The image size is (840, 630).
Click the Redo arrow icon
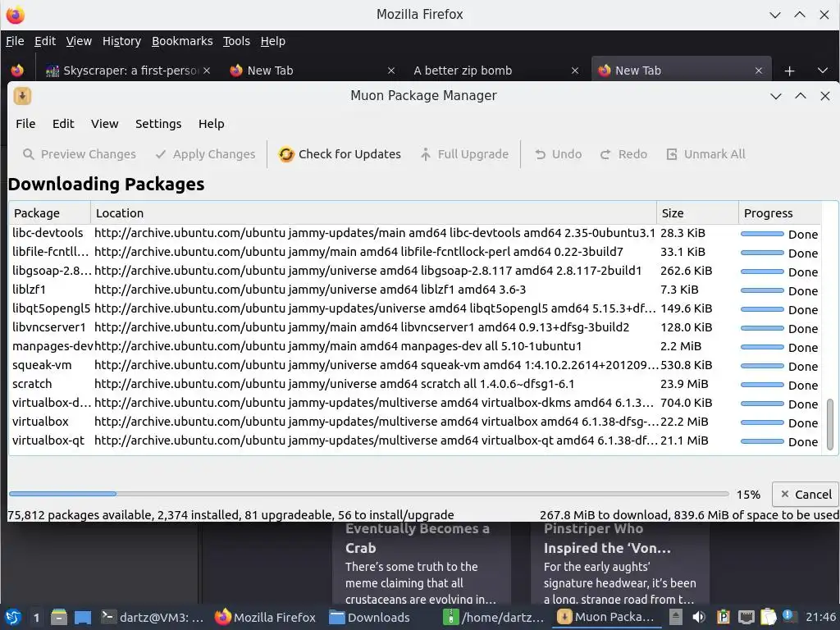pyautogui.click(x=605, y=154)
